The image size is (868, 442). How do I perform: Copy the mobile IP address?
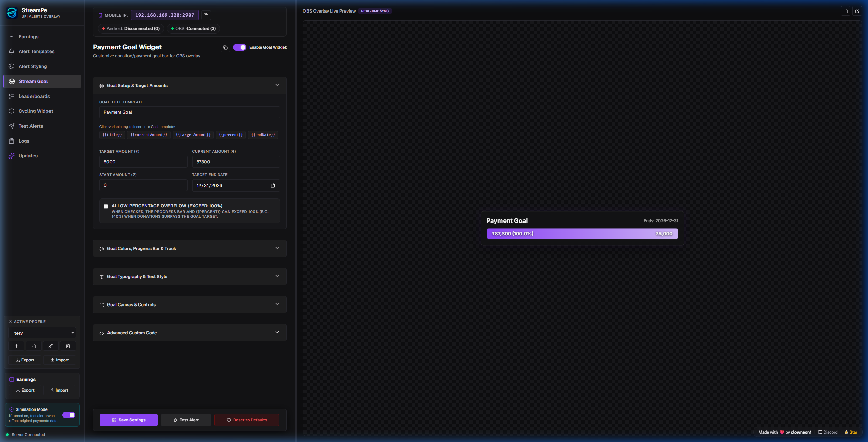click(206, 15)
